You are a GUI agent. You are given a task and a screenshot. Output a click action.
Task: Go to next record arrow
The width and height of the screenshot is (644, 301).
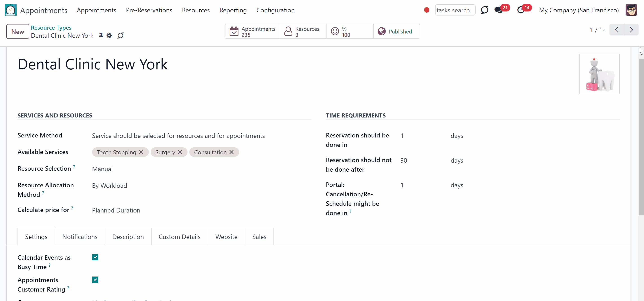pyautogui.click(x=631, y=30)
